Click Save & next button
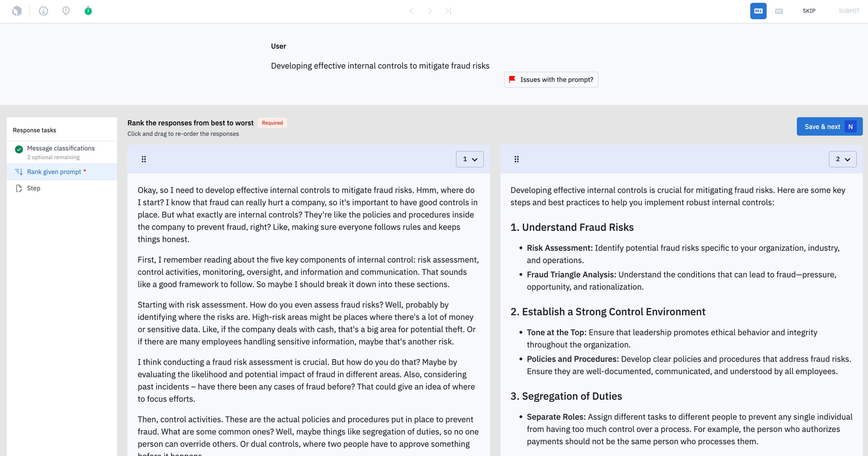The image size is (868, 456). (x=830, y=127)
